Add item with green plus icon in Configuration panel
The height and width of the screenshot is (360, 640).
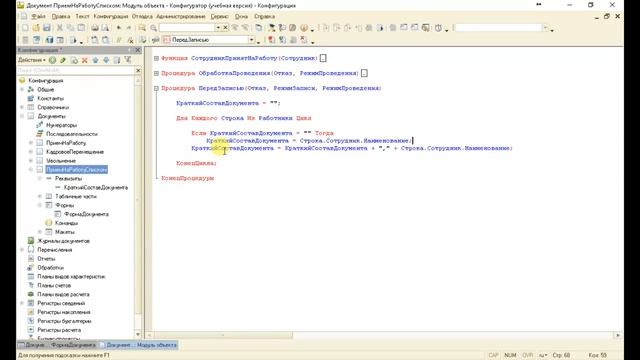(53, 60)
